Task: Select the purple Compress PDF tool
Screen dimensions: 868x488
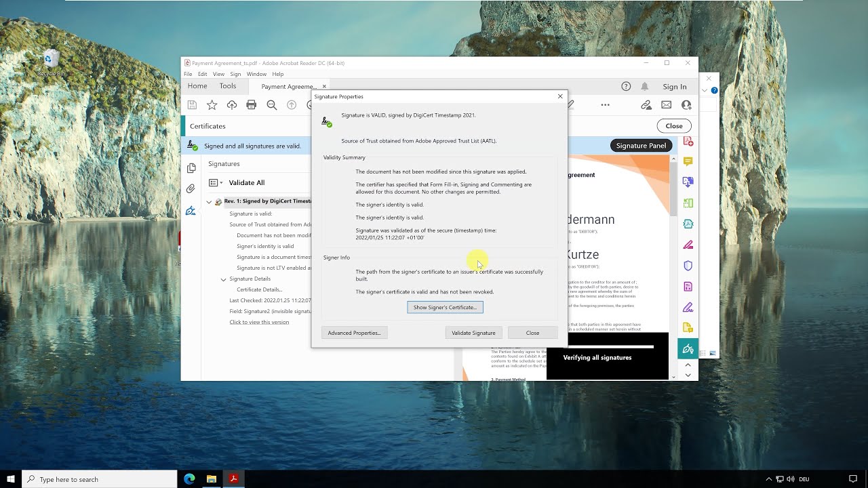Action: [688, 287]
